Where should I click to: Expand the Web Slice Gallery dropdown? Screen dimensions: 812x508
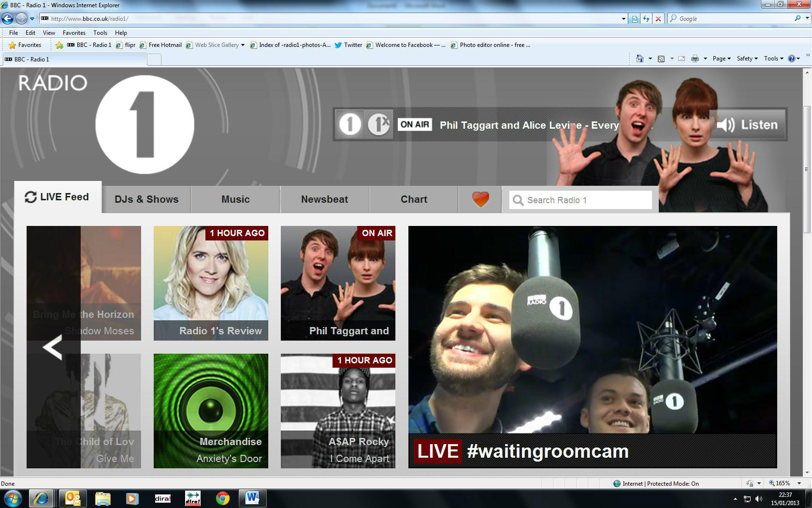pos(243,45)
